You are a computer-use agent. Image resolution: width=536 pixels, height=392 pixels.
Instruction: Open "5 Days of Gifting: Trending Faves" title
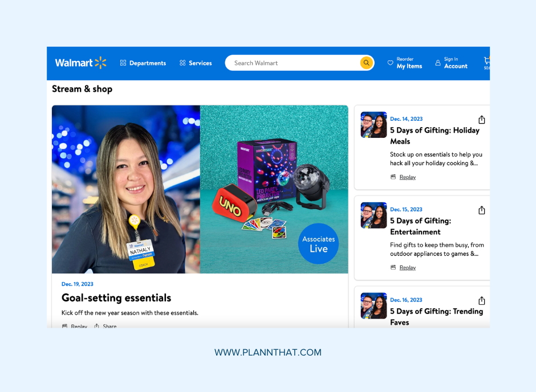(x=437, y=317)
